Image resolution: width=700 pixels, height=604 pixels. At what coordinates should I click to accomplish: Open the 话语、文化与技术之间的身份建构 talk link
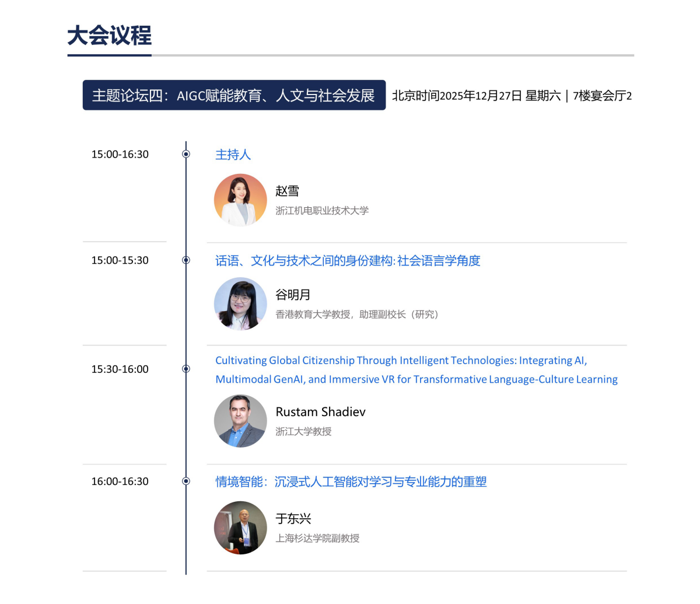coord(348,260)
